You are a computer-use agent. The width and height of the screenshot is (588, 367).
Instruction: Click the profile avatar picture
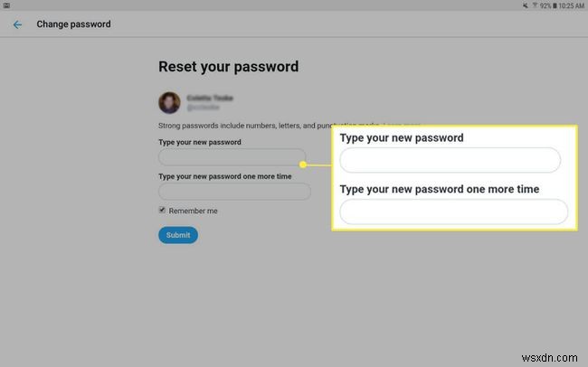click(169, 102)
